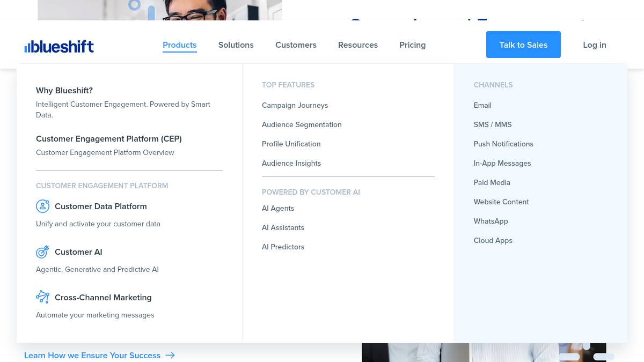The width and height of the screenshot is (644, 362).
Task: Open the Solutions menu
Action: pos(236,45)
